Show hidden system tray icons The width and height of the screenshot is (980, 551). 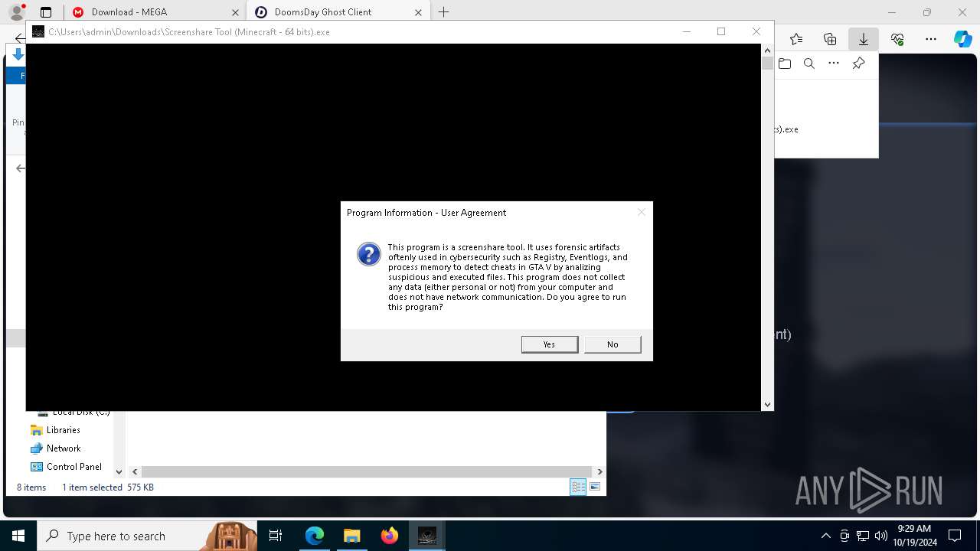click(825, 536)
